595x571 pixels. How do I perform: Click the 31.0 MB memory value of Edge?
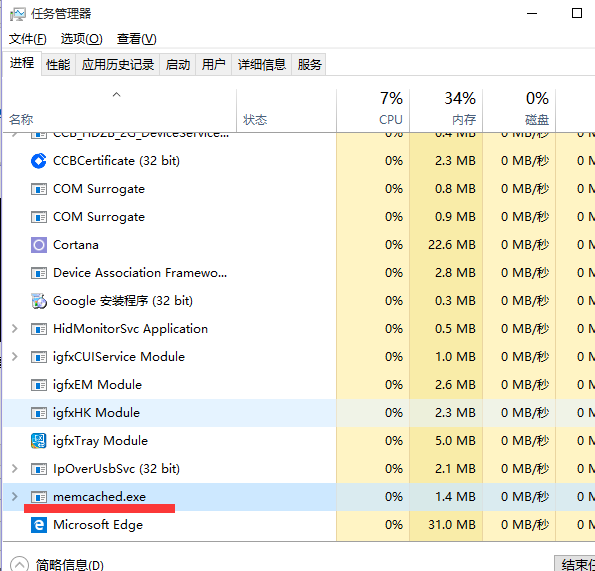pos(452,525)
